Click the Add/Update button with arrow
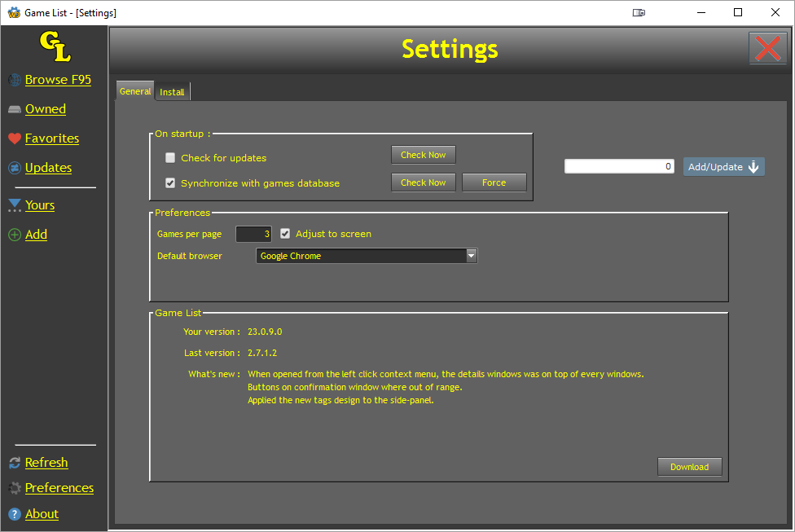The height and width of the screenshot is (532, 795). click(x=723, y=167)
